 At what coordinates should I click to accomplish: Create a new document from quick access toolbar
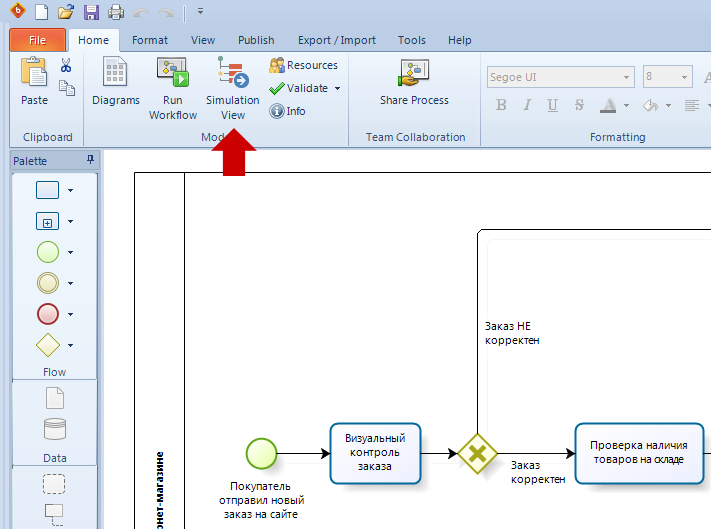[42, 12]
